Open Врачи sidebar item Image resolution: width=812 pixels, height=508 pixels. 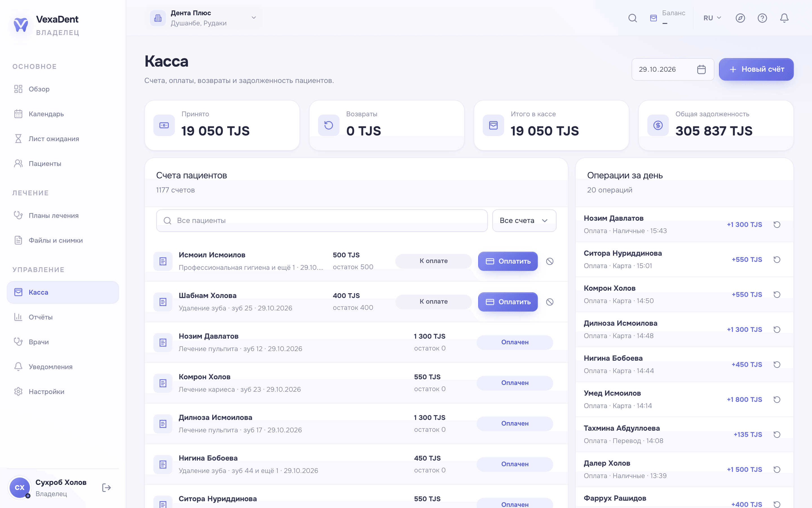(63, 342)
